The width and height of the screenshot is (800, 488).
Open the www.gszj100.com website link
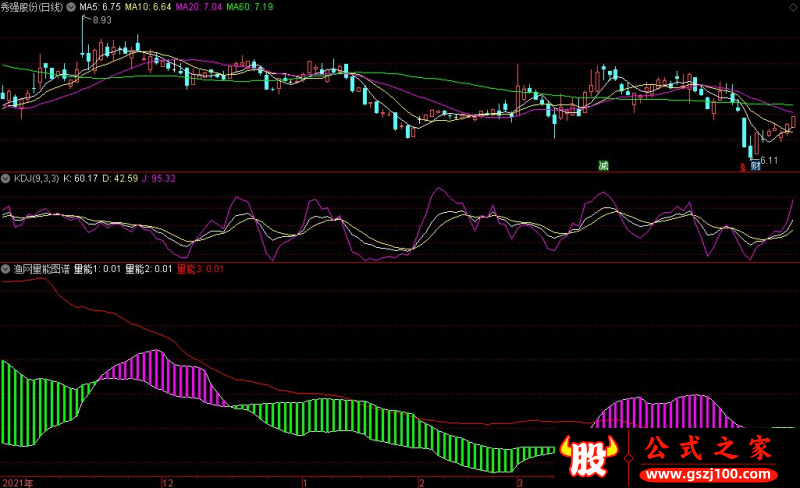point(708,474)
